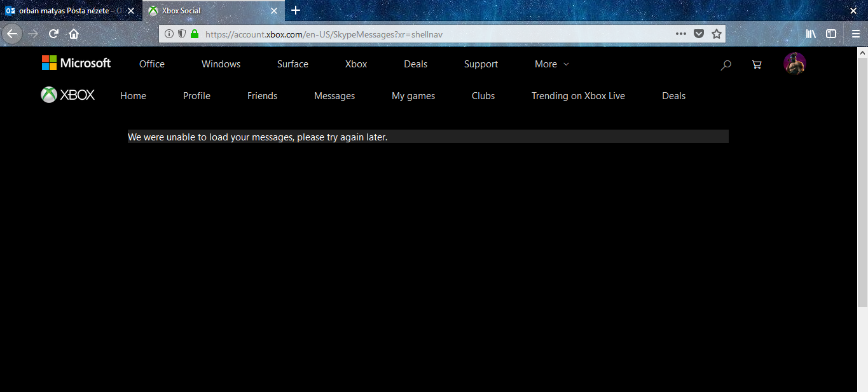Switch to the orban matyas Posta tab
This screenshot has height=392, width=868.
coord(71,11)
